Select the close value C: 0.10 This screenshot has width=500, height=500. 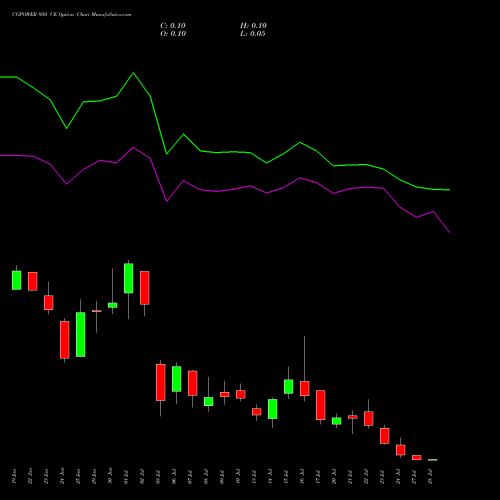pos(173,26)
